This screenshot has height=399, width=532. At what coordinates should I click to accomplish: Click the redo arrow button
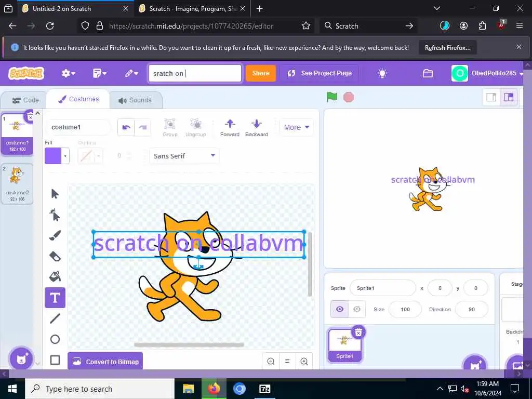[142, 127]
